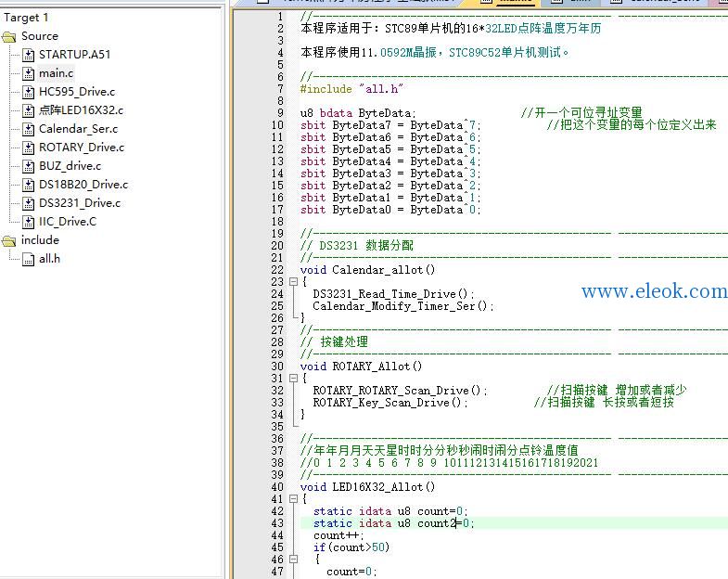Collapse the ROTARY_Allot function body at line 31
The height and width of the screenshot is (579, 728).
pyautogui.click(x=293, y=379)
